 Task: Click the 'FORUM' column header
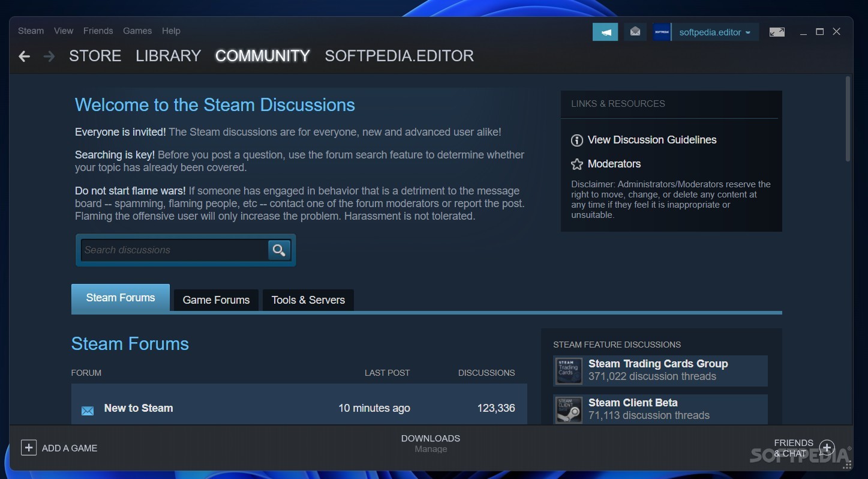click(x=86, y=373)
